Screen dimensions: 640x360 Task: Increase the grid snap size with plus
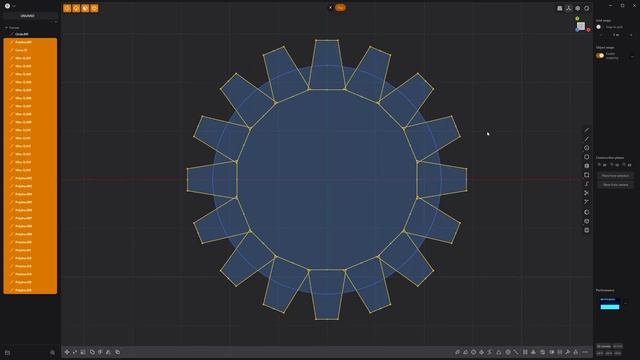pos(631,35)
